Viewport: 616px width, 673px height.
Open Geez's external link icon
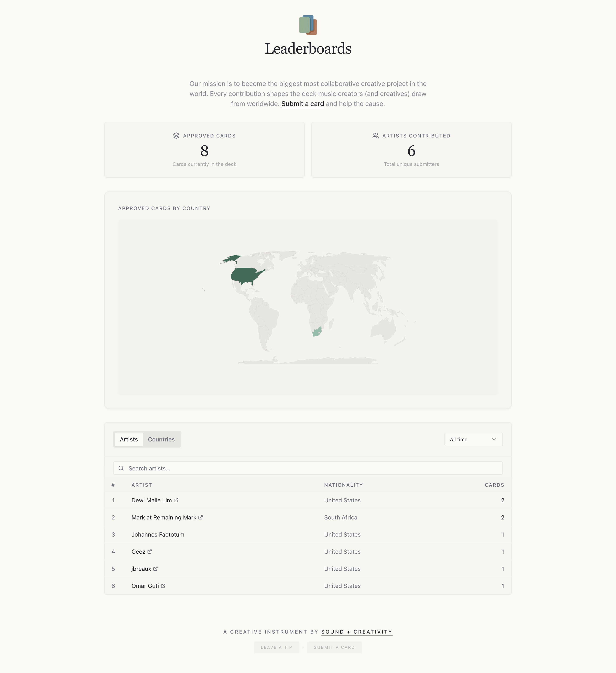tap(150, 552)
